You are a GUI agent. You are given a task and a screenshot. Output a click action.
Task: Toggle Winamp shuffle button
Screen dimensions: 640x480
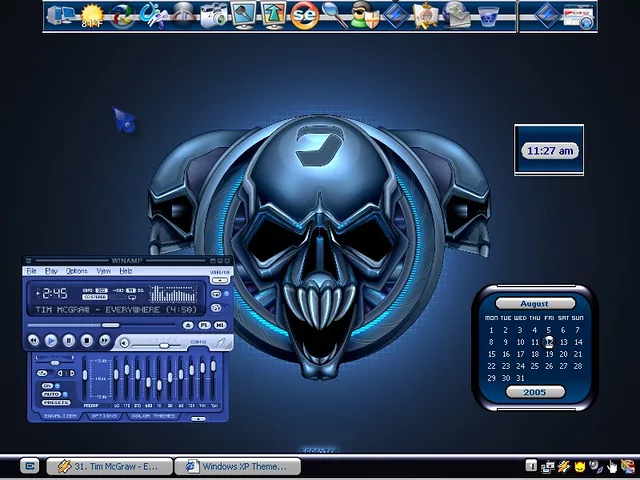click(x=216, y=308)
